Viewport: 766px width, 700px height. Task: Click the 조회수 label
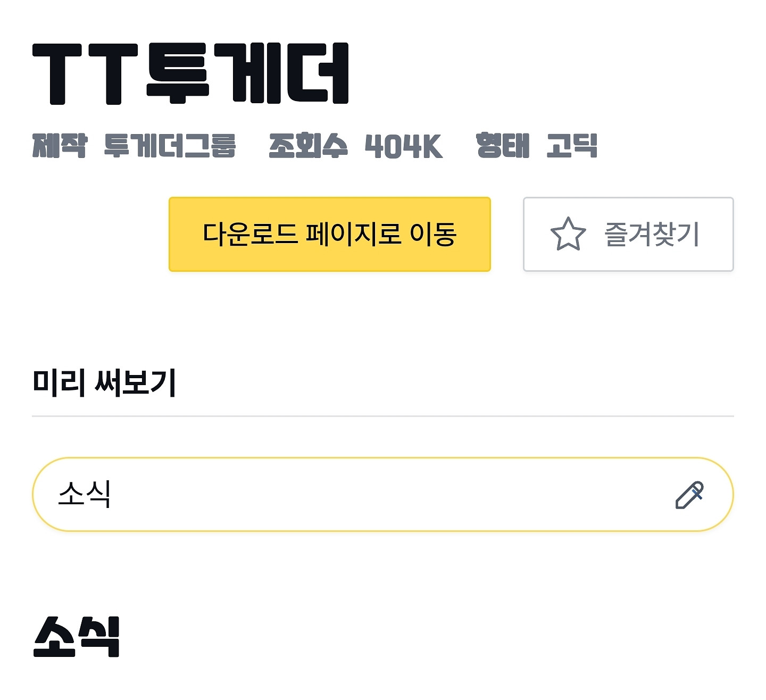pos(308,146)
